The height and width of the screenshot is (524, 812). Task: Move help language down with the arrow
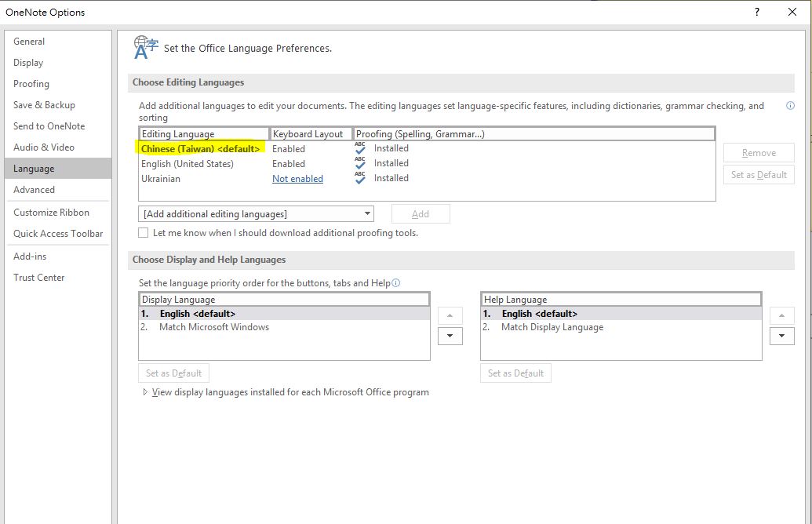pyautogui.click(x=782, y=336)
